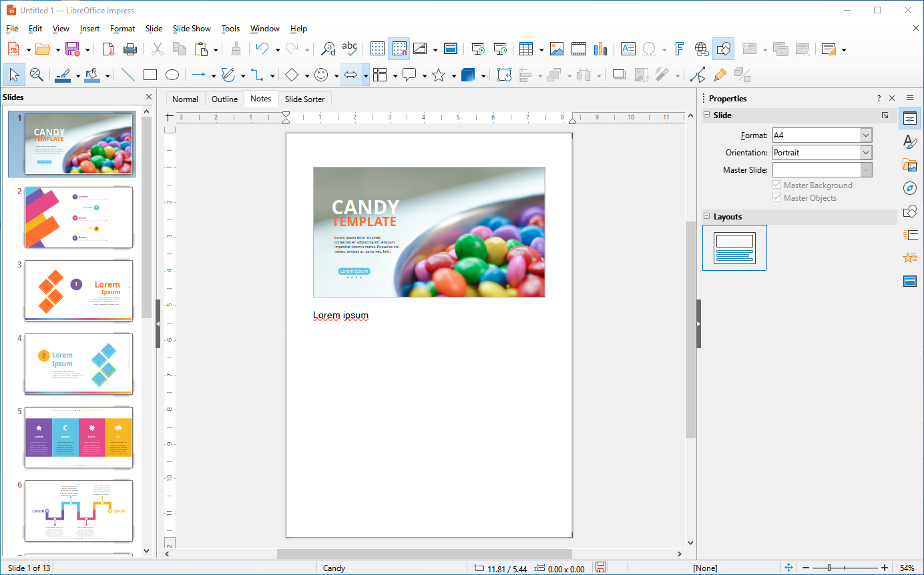This screenshot has width=924, height=575.
Task: Click the zoom slider handle
Action: pos(829,568)
